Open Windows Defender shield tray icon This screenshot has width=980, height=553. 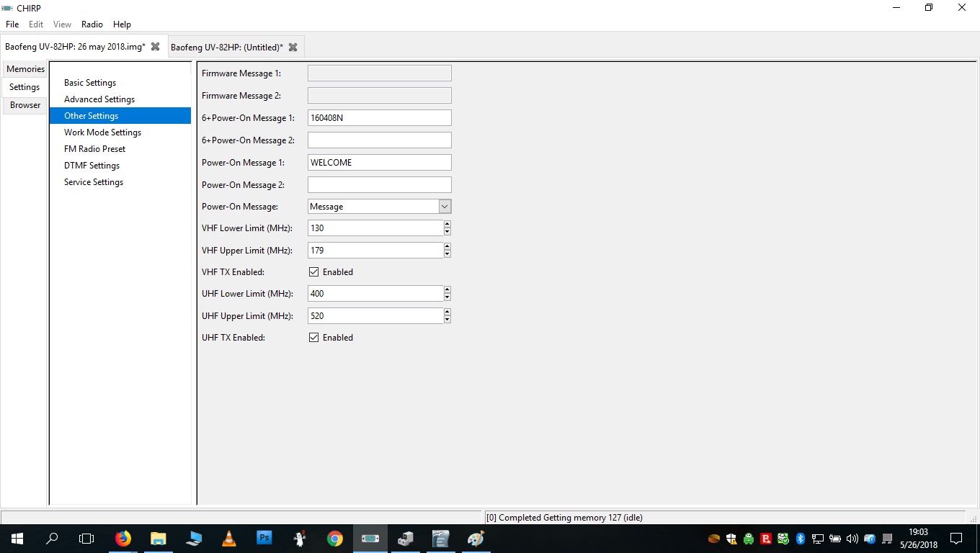(731, 539)
